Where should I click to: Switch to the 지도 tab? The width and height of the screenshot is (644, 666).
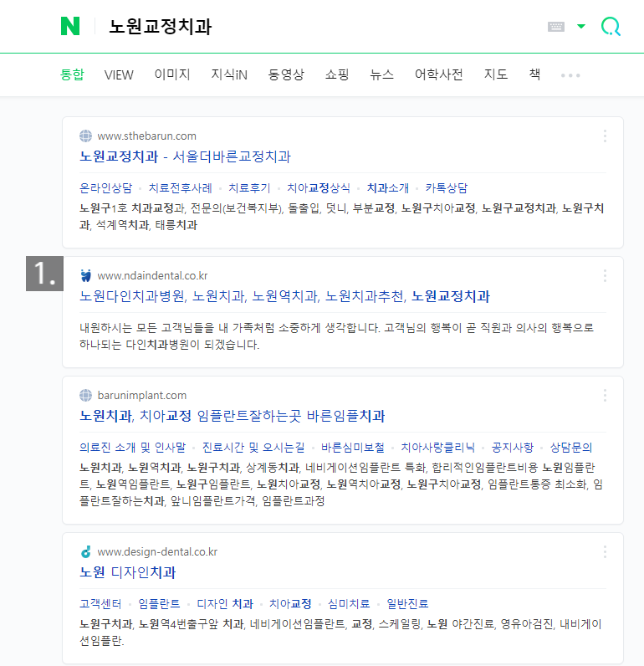point(496,74)
